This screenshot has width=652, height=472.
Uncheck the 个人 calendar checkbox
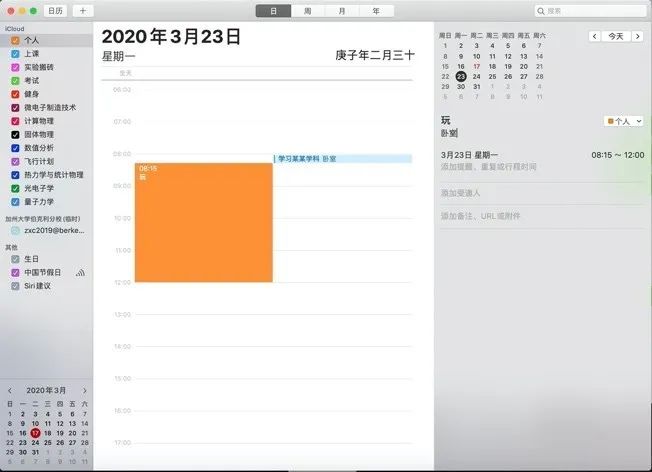(x=15, y=41)
